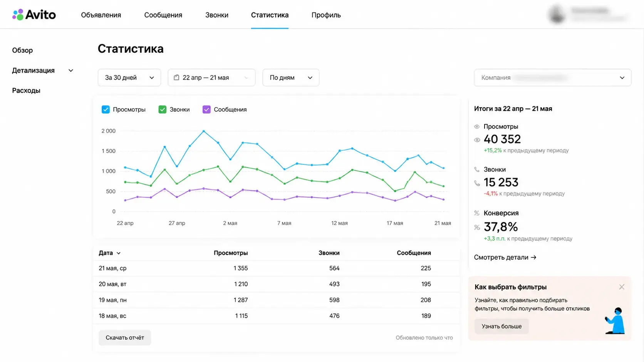Viewport: 644px width, 362px height.
Task: Select the Статистика tab
Action: pos(270,15)
